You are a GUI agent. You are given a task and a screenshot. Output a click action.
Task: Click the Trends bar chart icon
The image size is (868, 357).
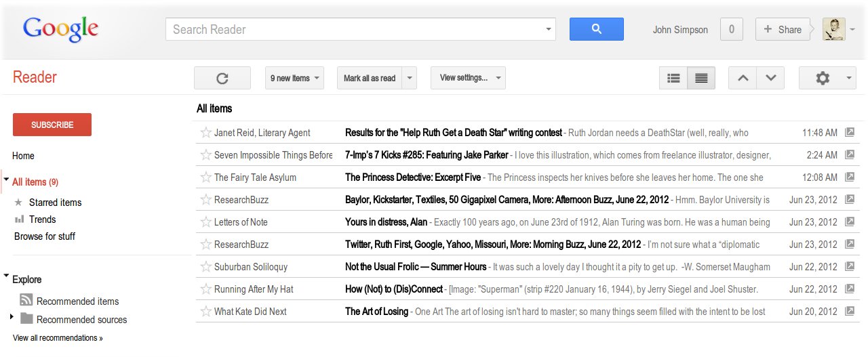coord(19,219)
